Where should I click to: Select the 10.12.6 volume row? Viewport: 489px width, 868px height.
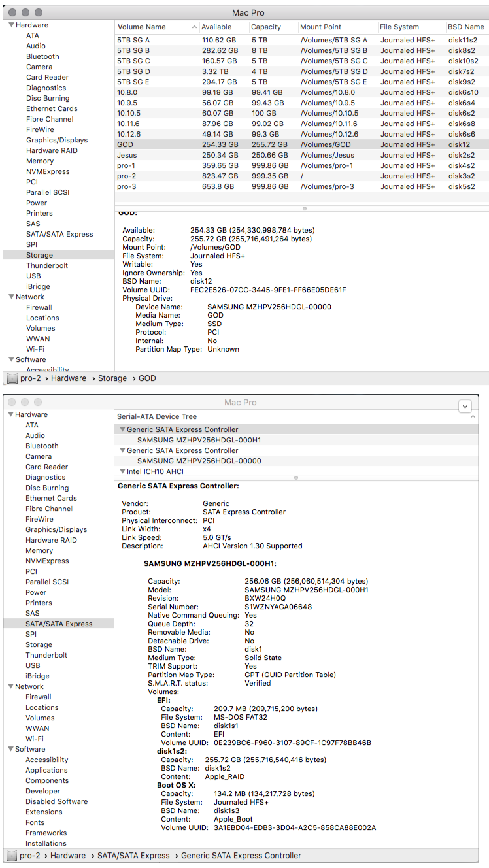301,134
